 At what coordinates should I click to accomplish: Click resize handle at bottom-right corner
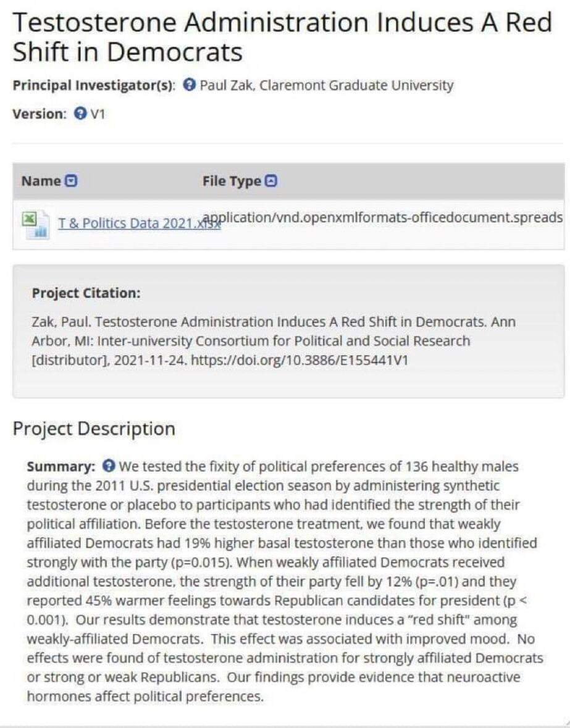click(x=565, y=722)
